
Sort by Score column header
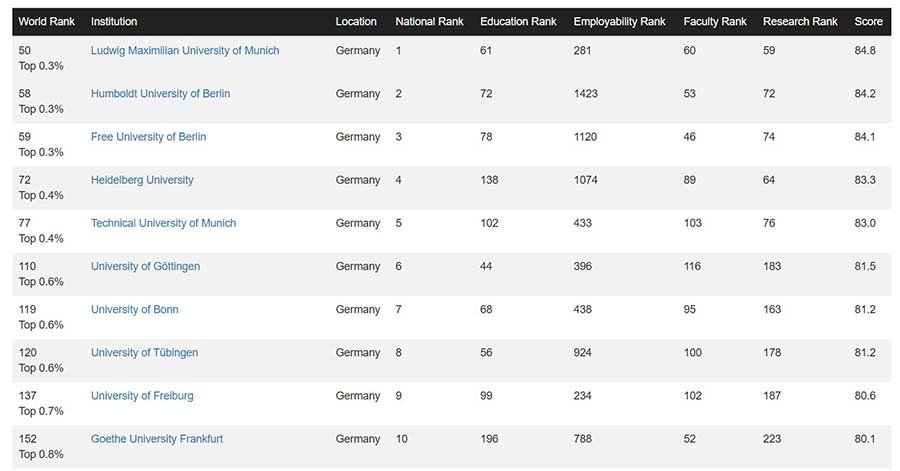(x=868, y=22)
